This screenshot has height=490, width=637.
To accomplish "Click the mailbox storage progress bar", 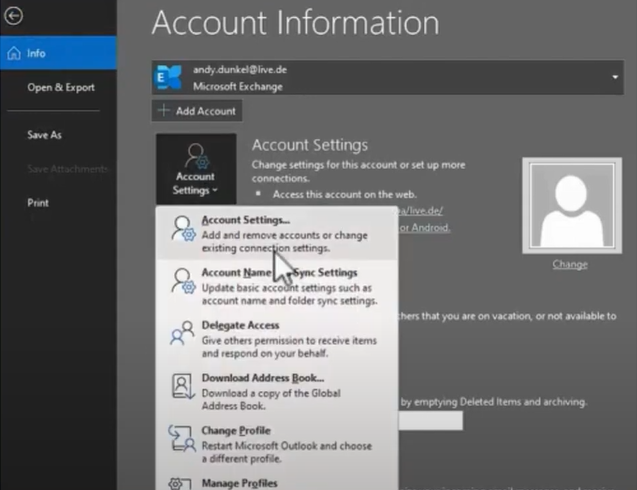I will coord(431,421).
